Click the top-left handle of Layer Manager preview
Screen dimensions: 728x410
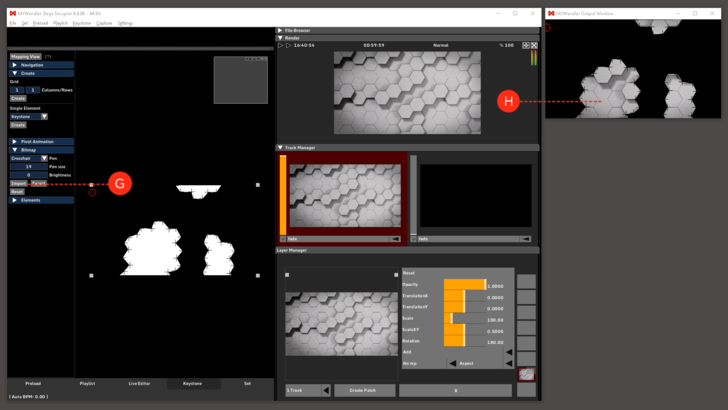(x=287, y=275)
